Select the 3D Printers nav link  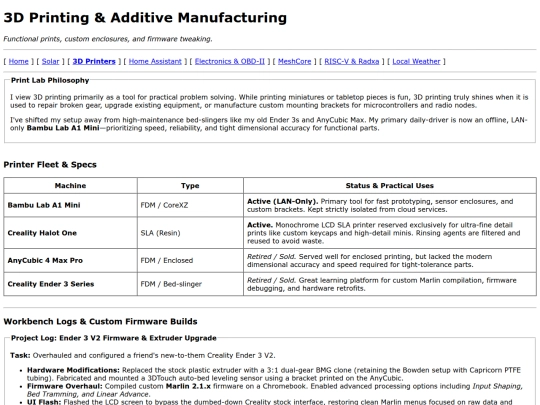(x=94, y=61)
